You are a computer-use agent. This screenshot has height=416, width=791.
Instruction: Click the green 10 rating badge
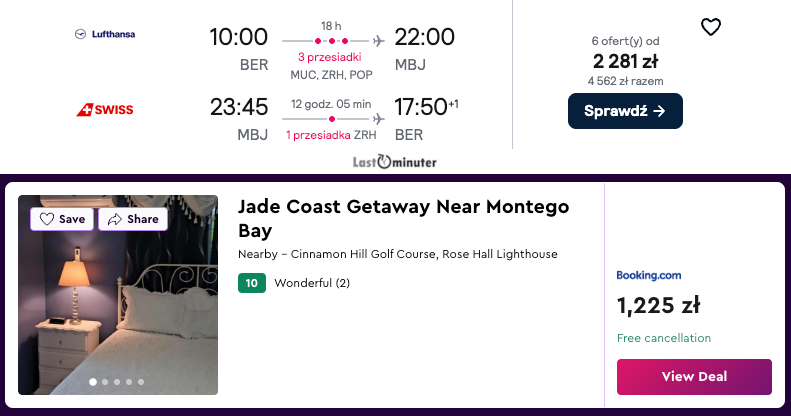[x=252, y=283]
